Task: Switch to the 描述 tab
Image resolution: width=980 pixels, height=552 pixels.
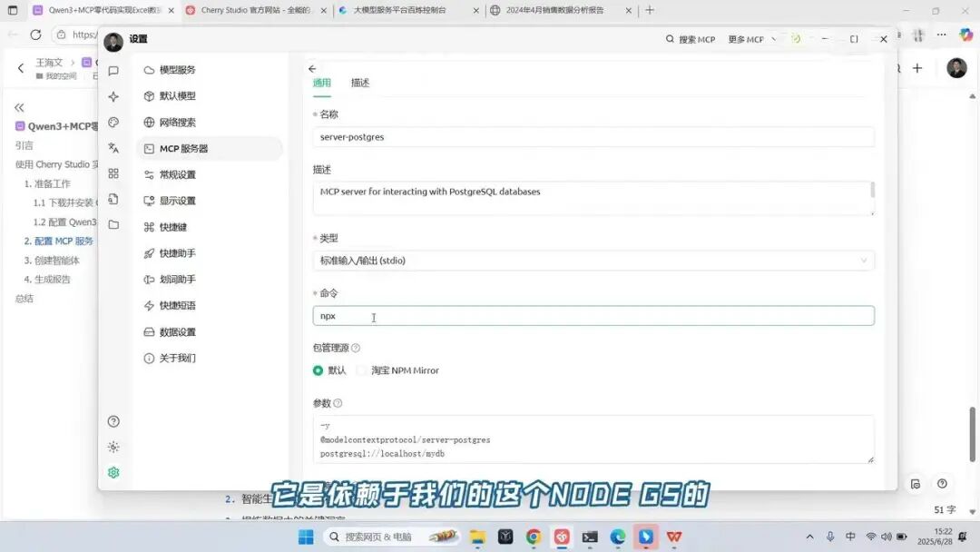Action: [x=360, y=83]
